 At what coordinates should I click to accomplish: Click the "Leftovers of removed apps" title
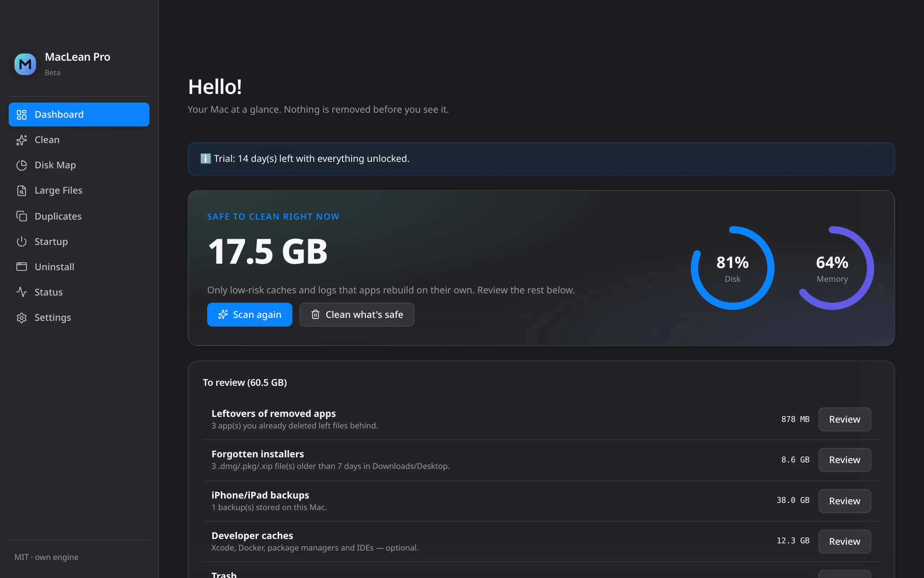[x=274, y=414]
